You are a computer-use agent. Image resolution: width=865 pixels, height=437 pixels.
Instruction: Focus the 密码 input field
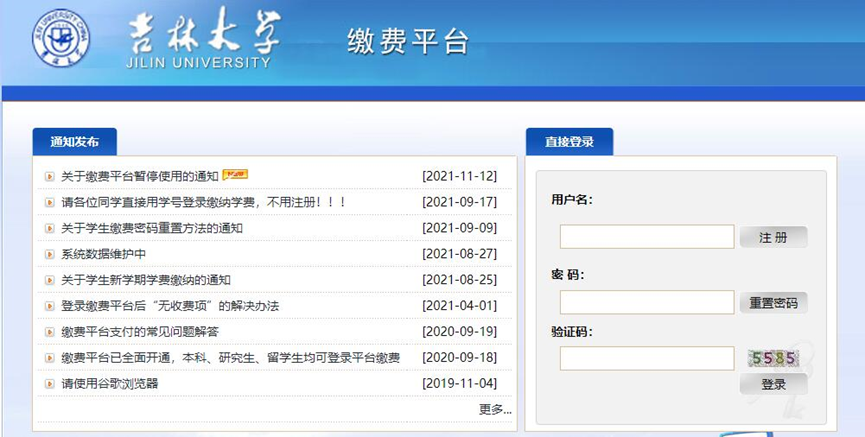(646, 302)
